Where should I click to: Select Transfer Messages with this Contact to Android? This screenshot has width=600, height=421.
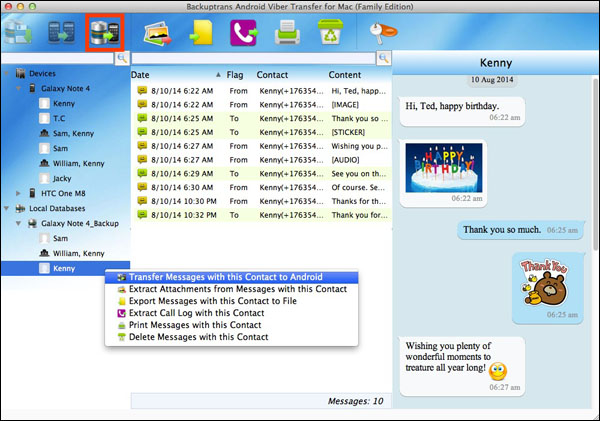tap(232, 277)
